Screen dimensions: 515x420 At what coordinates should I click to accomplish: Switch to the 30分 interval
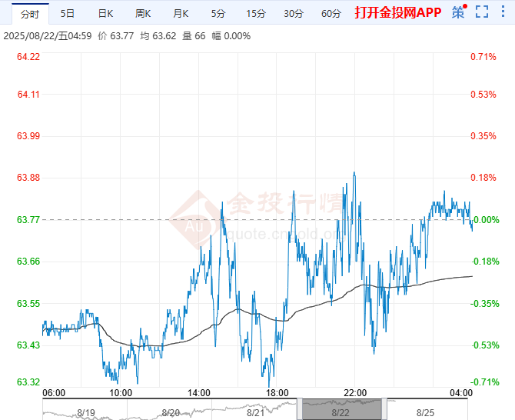pos(294,13)
